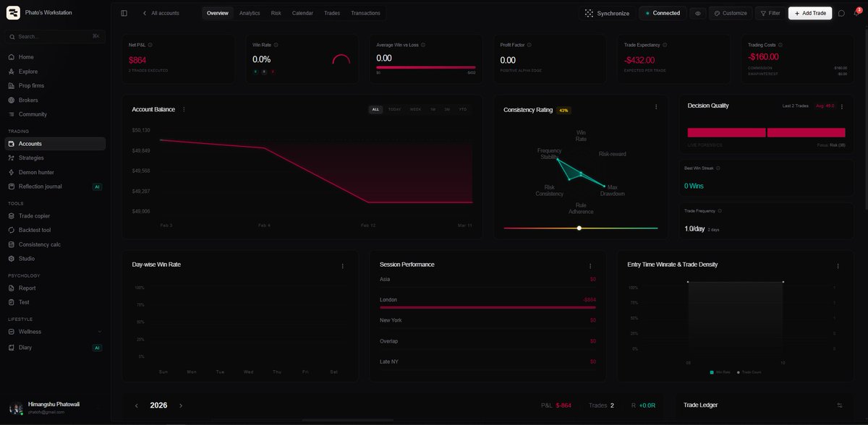Click the sidebar Search field

(56, 36)
